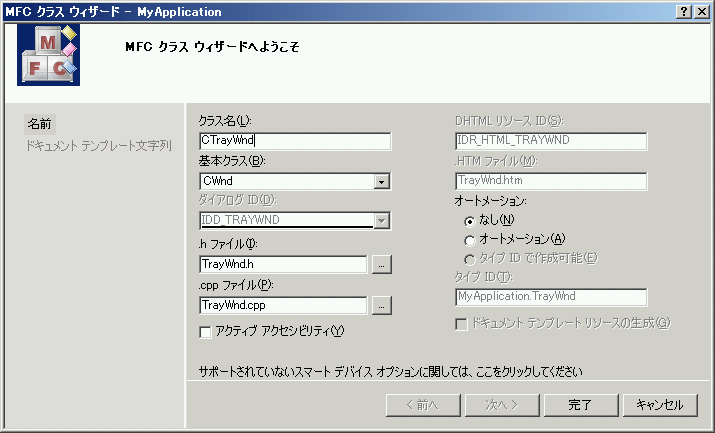
Task: Click the .h ファイル label
Action: (x=228, y=244)
